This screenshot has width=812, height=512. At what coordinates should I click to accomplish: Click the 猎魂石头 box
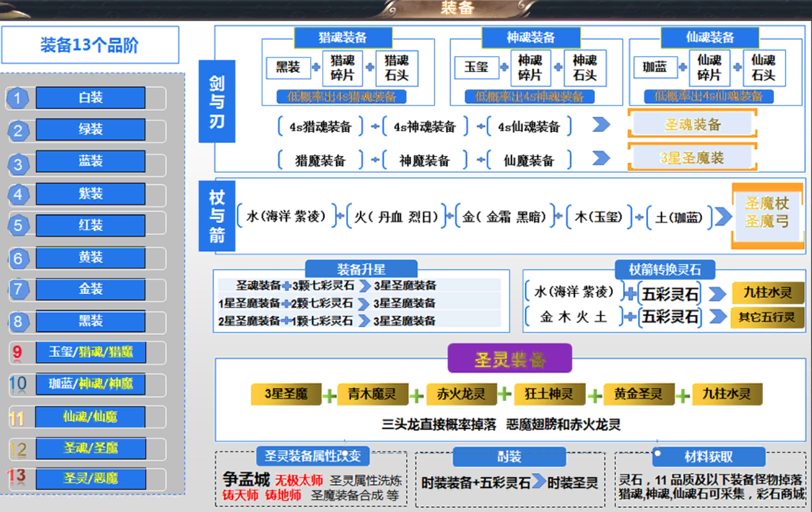(397, 68)
